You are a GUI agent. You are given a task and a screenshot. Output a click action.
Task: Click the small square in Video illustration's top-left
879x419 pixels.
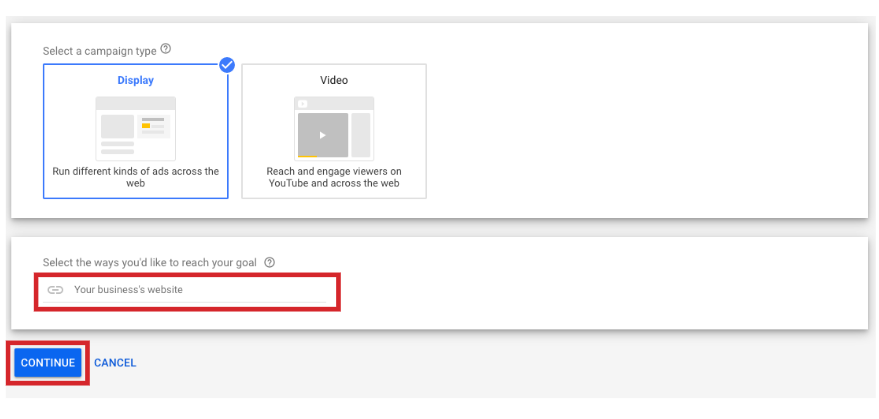(303, 104)
